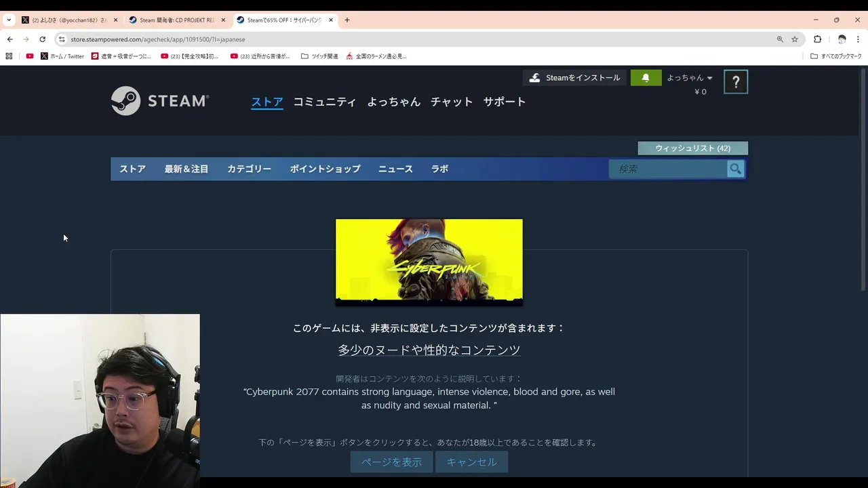The width and height of the screenshot is (868, 488).
Task: Open the ホーム / Twitter bookmark
Action: point(62,56)
